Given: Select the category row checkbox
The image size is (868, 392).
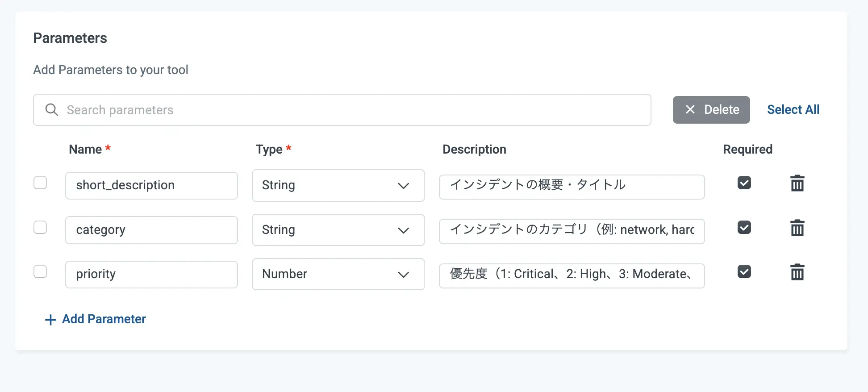Looking at the screenshot, I should coord(40,228).
